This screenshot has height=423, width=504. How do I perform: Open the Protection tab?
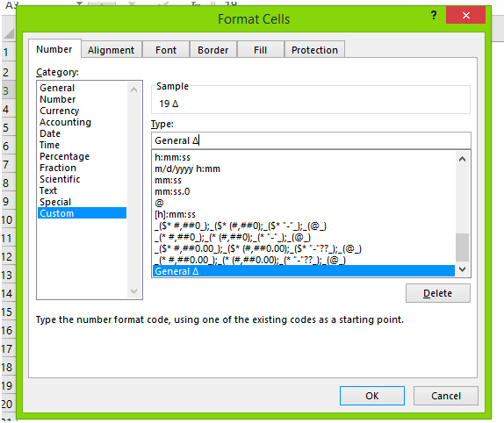pos(314,50)
